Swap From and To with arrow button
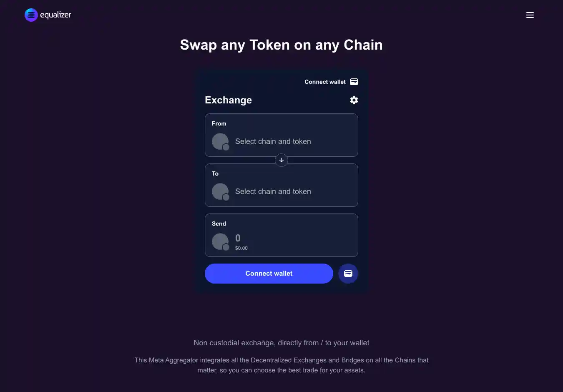 point(281,160)
